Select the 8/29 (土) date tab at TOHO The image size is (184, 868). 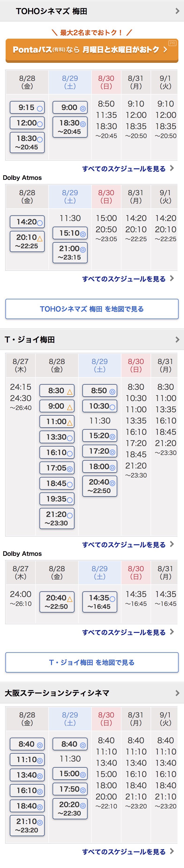tap(70, 82)
